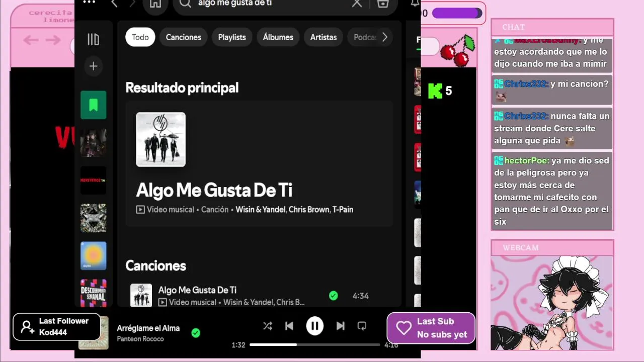Toggle repeat mode
This screenshot has width=644, height=362.
pyautogui.click(x=362, y=326)
